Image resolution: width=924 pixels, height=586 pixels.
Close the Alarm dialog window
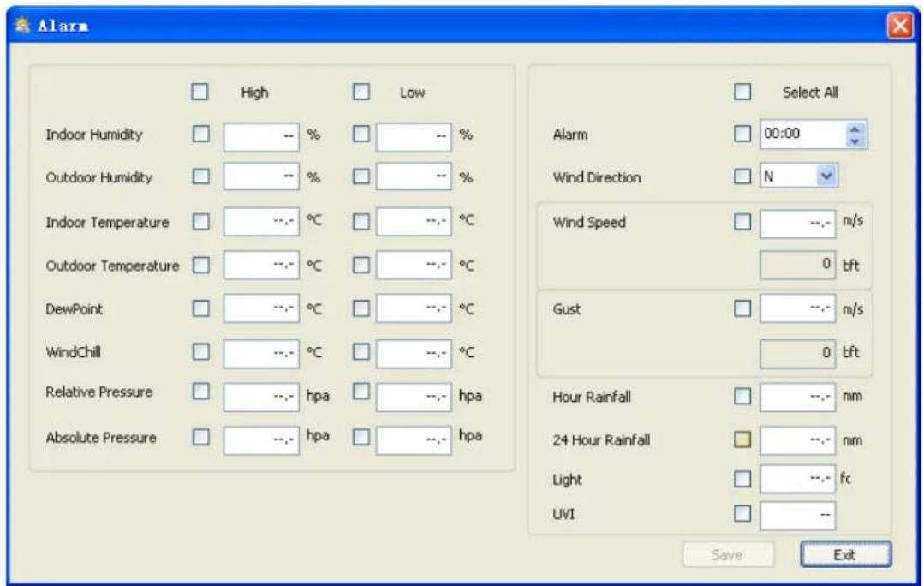click(900, 26)
